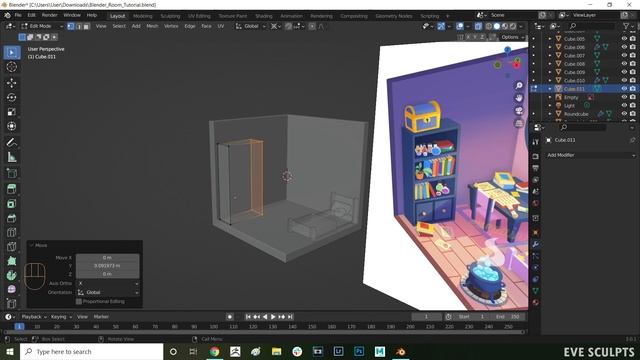The height and width of the screenshot is (360, 640).
Task: Toggle visibility of Cube.011
Action: point(624,89)
